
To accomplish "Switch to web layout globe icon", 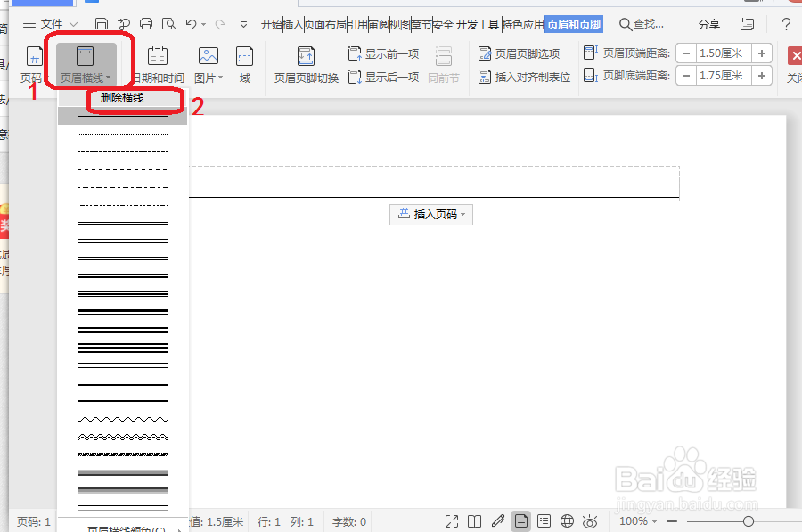I will [568, 521].
